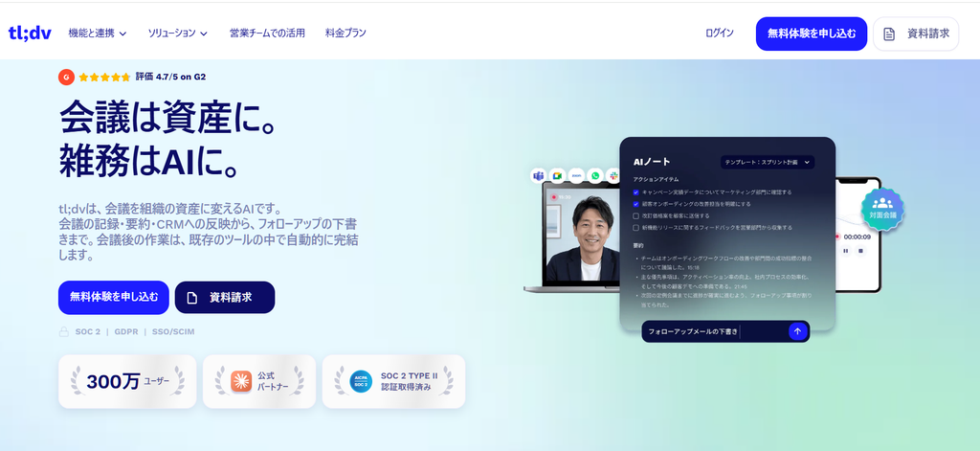Expand the ソリューション menu
The image size is (980, 451).
tap(177, 34)
